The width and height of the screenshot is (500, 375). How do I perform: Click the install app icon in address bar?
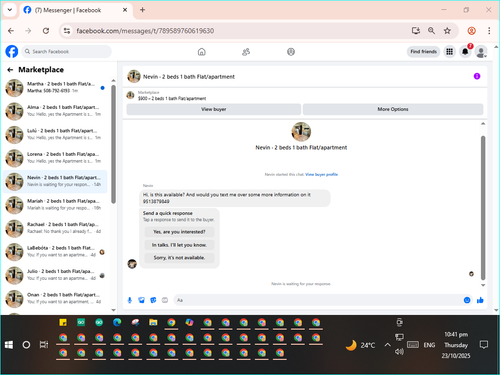(x=415, y=31)
